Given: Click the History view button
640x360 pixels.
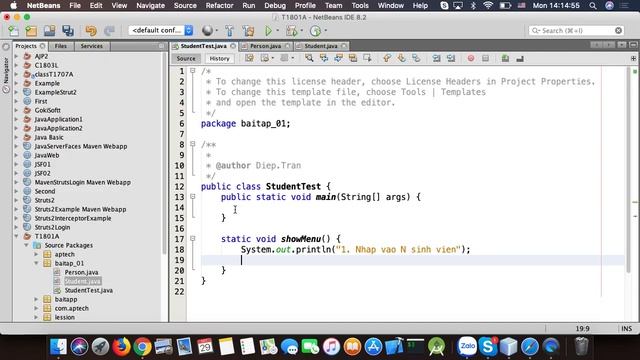Looking at the screenshot, I should point(220,59).
